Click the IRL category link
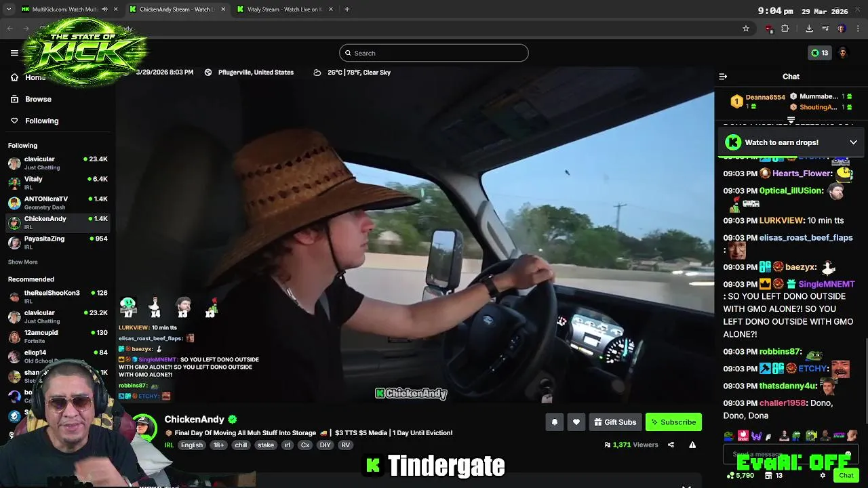This screenshot has height=488, width=868. [x=169, y=445]
